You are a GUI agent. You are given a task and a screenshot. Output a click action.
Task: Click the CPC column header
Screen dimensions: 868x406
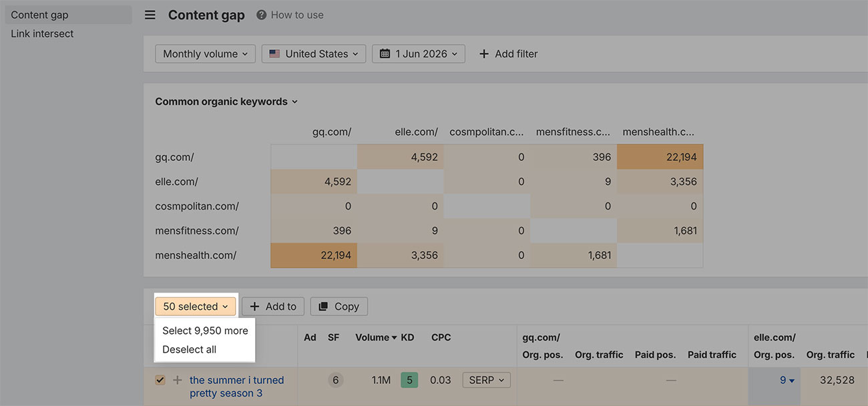click(441, 337)
